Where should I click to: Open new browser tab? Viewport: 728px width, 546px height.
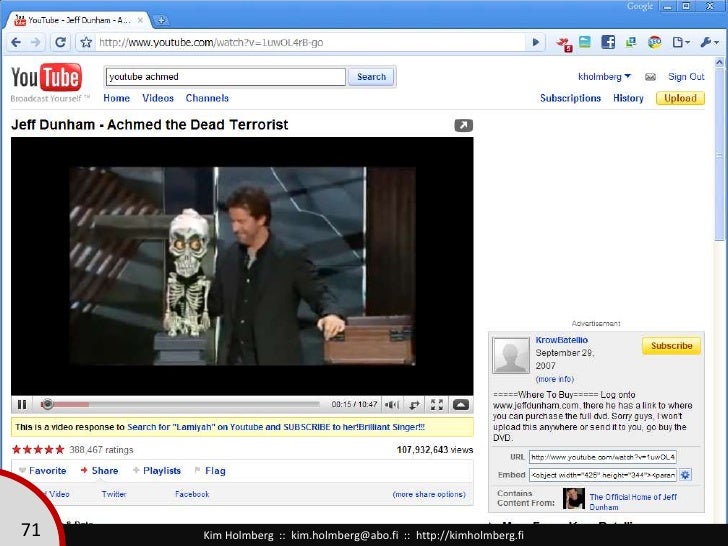point(161,20)
